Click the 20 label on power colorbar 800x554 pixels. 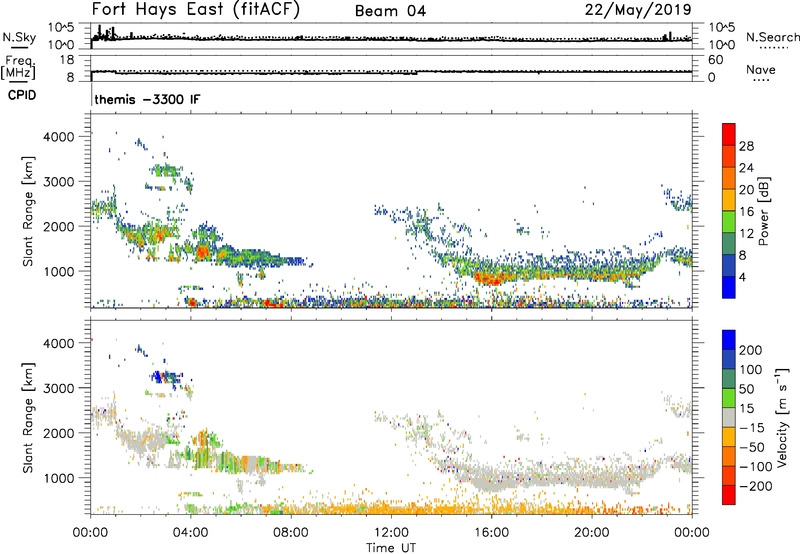pyautogui.click(x=746, y=190)
